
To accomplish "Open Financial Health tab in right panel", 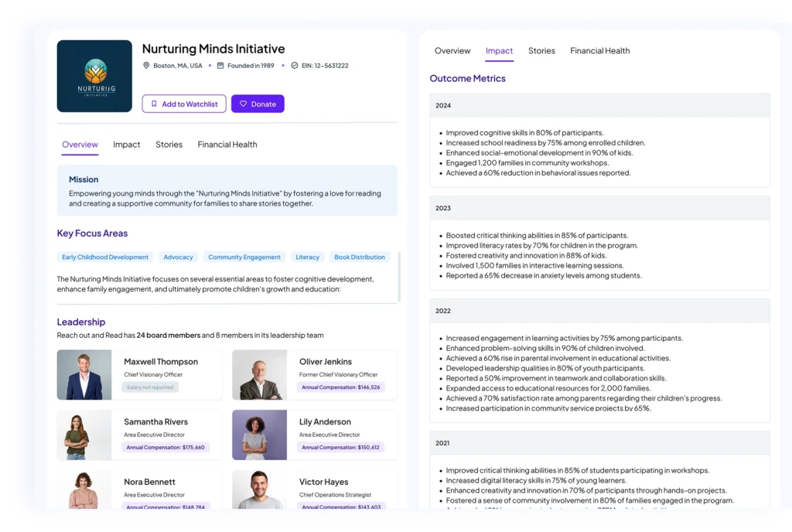I will click(x=599, y=51).
